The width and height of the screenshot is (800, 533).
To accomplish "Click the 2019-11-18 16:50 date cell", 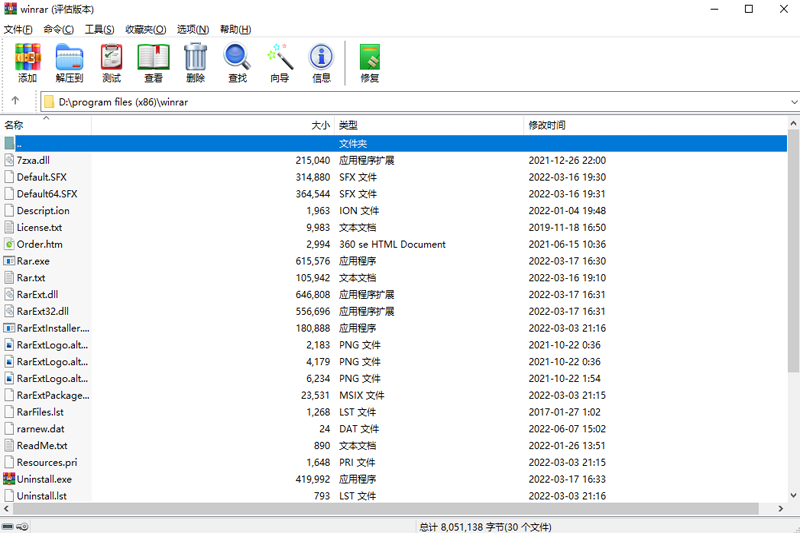I will click(567, 227).
